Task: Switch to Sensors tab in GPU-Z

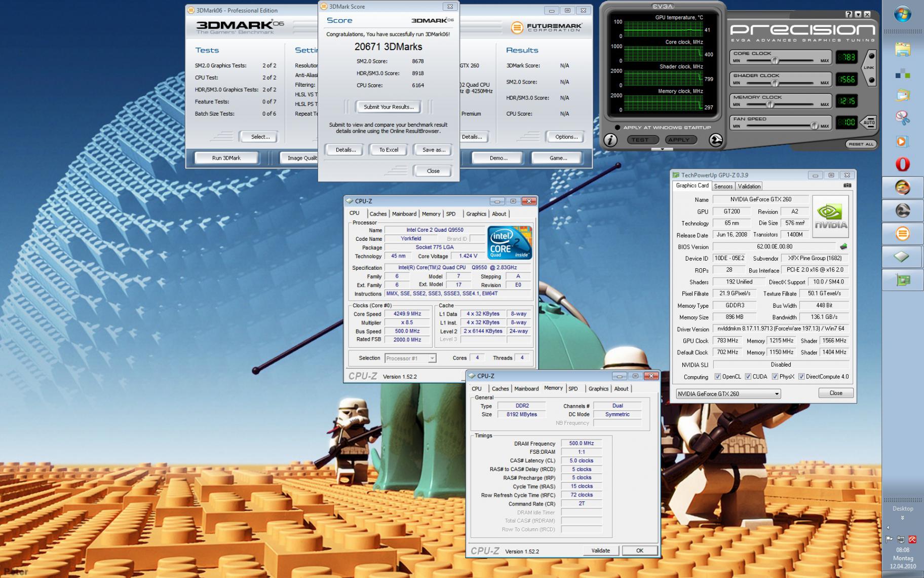Action: pos(723,186)
